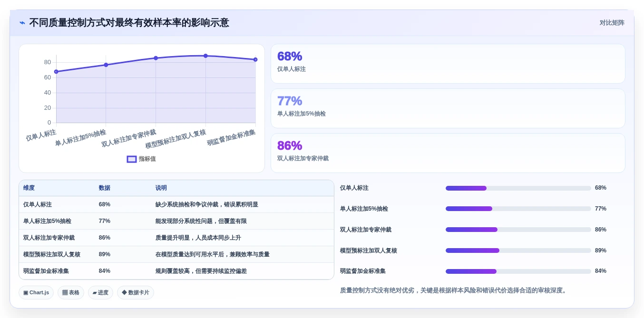Click the 说明 column header
The height and width of the screenshot is (318, 644).
point(161,188)
